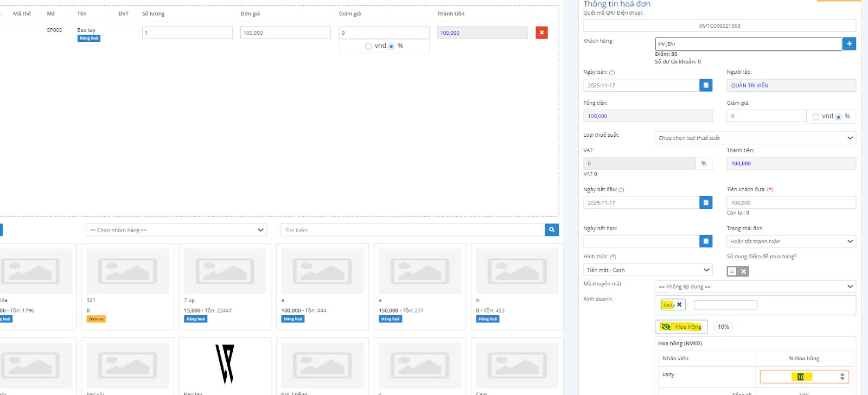The height and width of the screenshot is (395, 868).
Task: Click the blue plus button to add customer
Action: click(x=849, y=44)
